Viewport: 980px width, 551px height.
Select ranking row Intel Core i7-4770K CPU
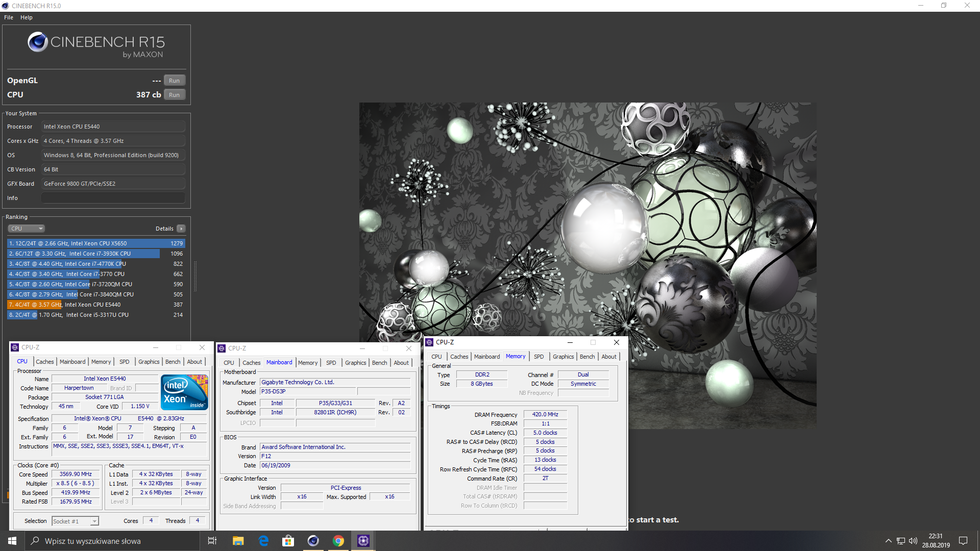coord(96,264)
